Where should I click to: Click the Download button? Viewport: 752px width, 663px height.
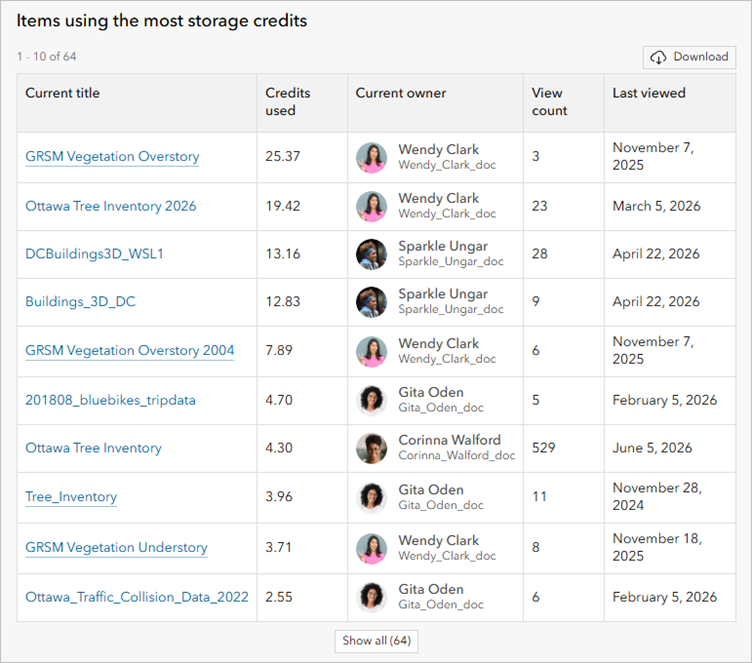[x=689, y=57]
